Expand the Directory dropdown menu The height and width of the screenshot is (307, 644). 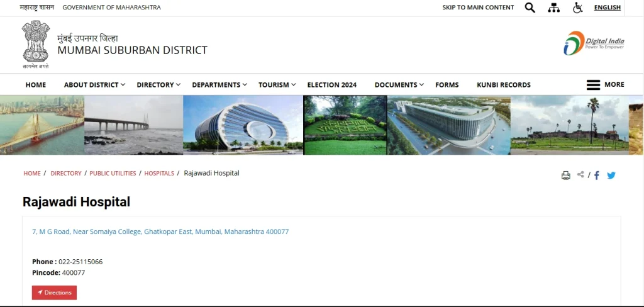point(158,85)
